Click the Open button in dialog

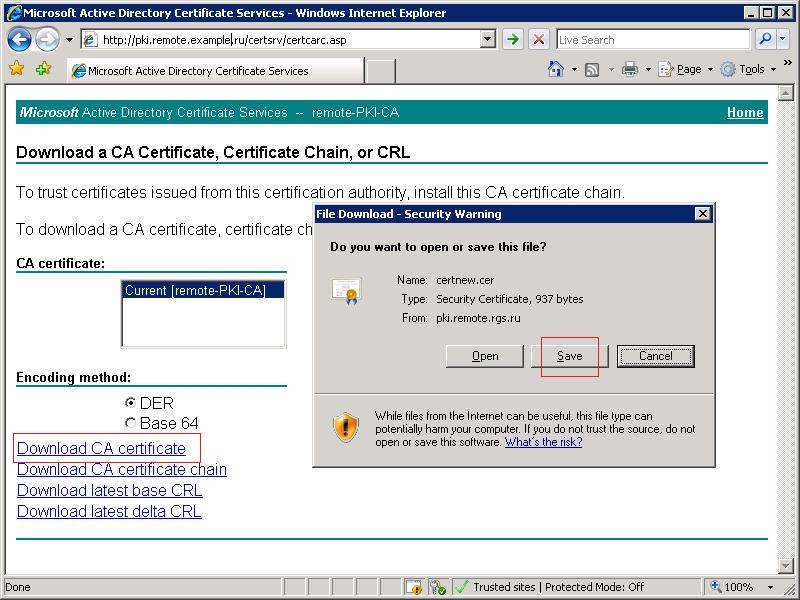click(x=485, y=356)
